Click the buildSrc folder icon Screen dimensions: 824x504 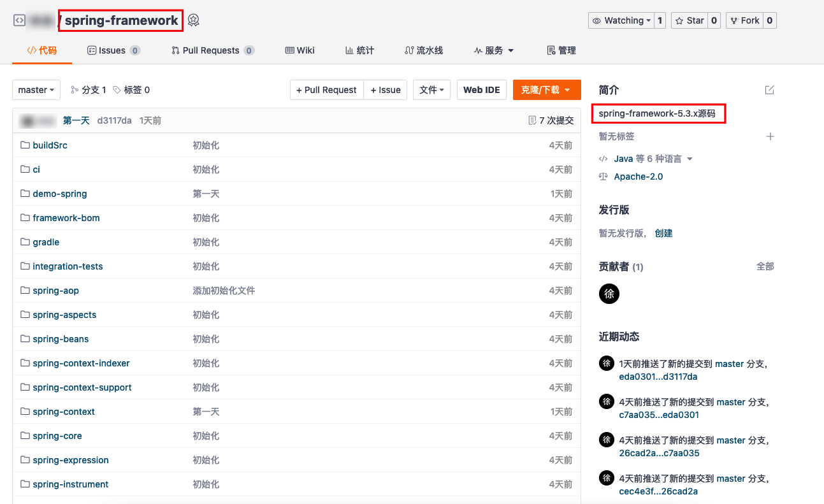25,145
